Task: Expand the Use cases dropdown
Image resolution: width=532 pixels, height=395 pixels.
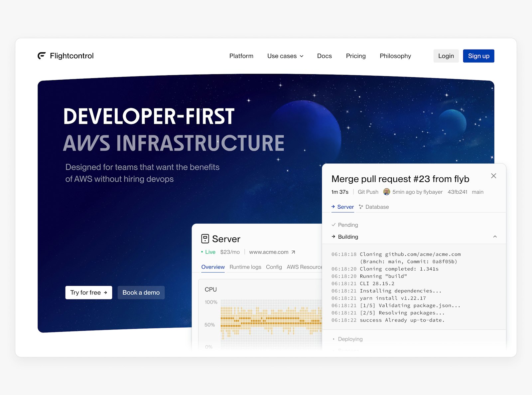Action: (x=285, y=56)
